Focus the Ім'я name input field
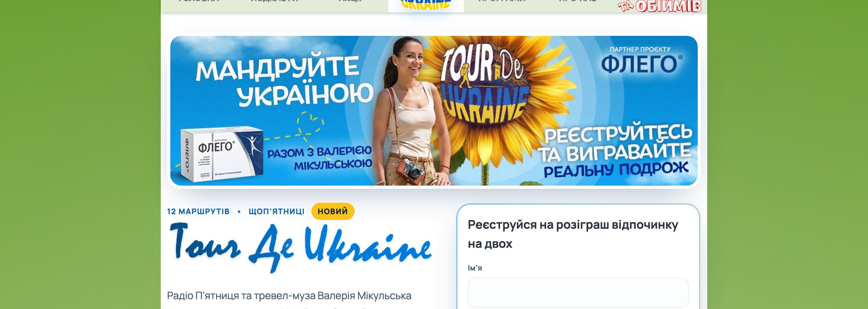Image resolution: width=868 pixels, height=309 pixels. pyautogui.click(x=578, y=293)
